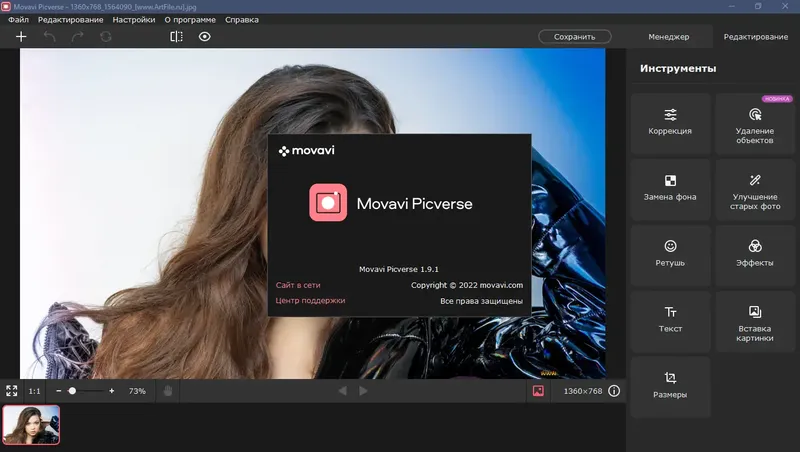This screenshot has width=800, height=452.
Task: Select the Ретушь tool
Action: pos(670,255)
